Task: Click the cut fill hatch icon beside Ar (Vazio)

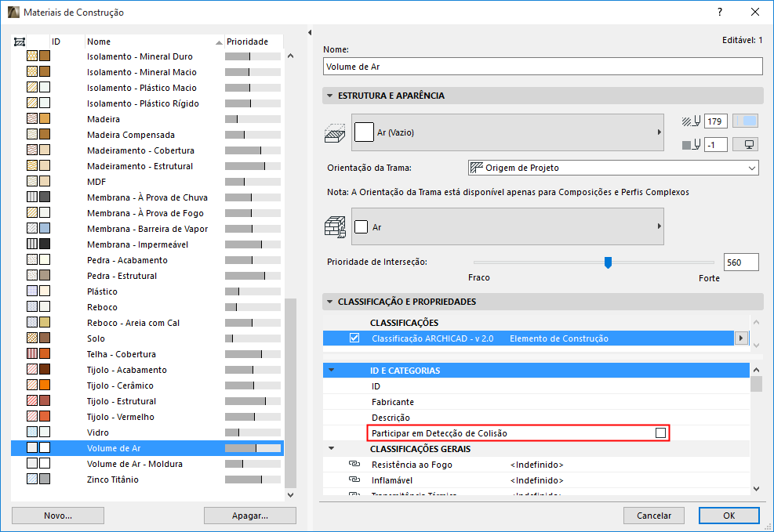Action: point(335,132)
